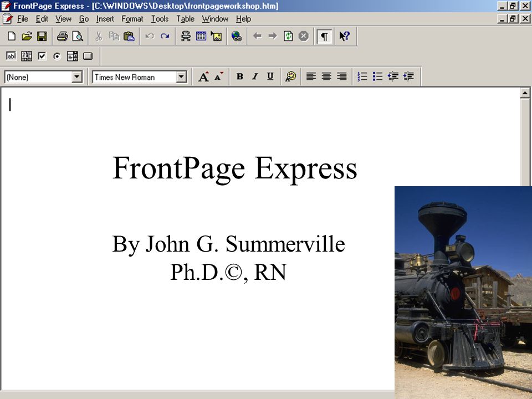The height and width of the screenshot is (399, 532).
Task: Click the New document icon
Action: tap(12, 36)
